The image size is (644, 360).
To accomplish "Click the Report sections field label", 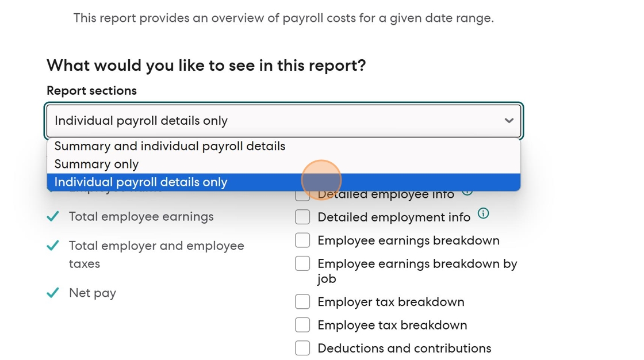I will pos(91,91).
